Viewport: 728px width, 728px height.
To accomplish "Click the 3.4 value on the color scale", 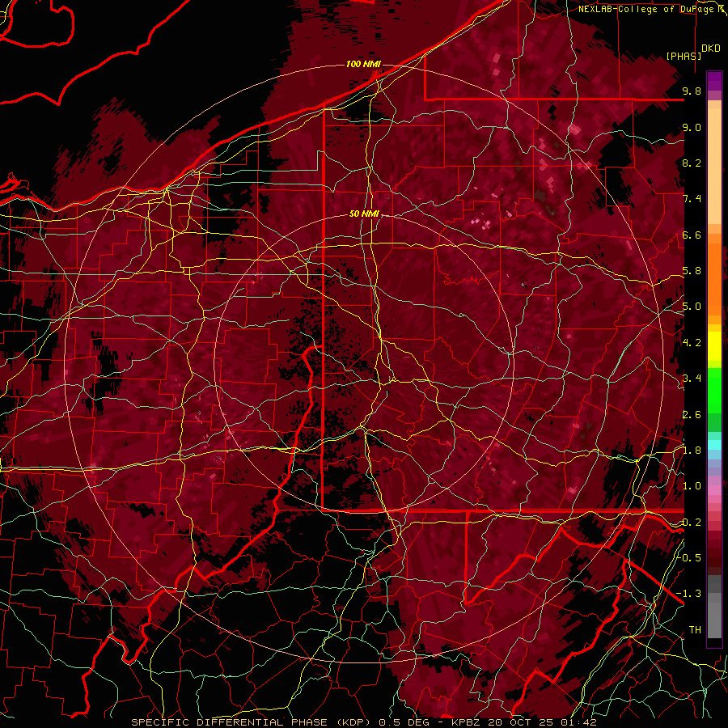I will pyautogui.click(x=692, y=379).
